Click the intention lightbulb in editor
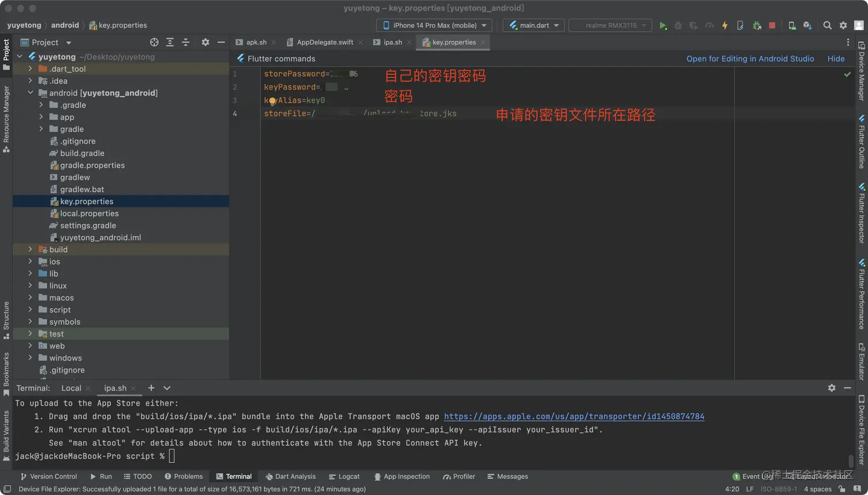Screen dimensions: 868x495 pyautogui.click(x=272, y=102)
